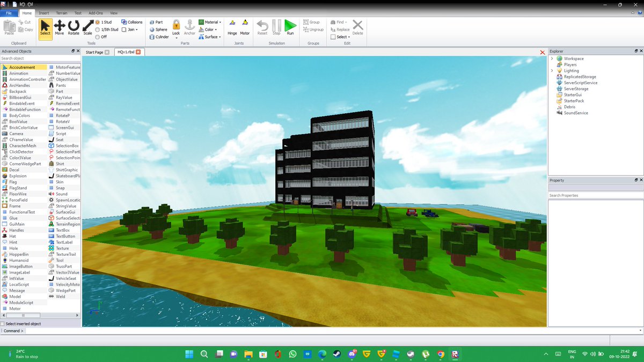Open the Material dropdown
644x362 pixels.
(210, 22)
